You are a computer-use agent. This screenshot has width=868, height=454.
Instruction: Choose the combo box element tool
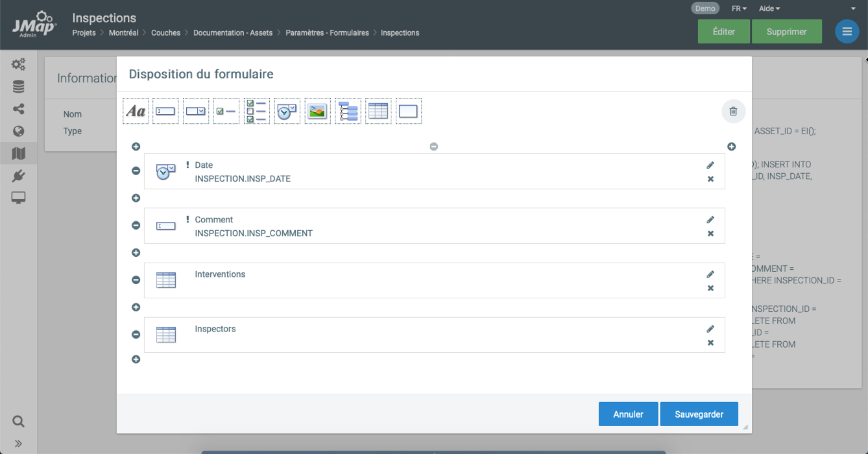coord(196,112)
